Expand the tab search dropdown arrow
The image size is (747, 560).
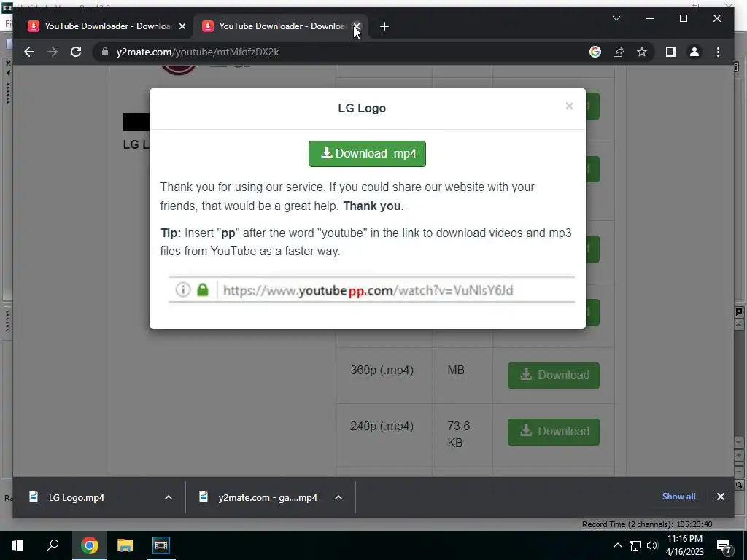pos(616,18)
